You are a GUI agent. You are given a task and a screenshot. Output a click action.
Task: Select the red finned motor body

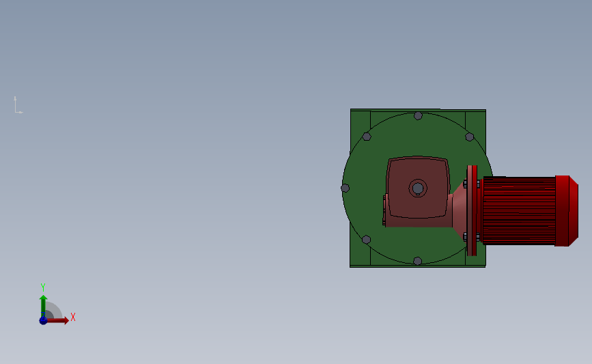[519, 211]
